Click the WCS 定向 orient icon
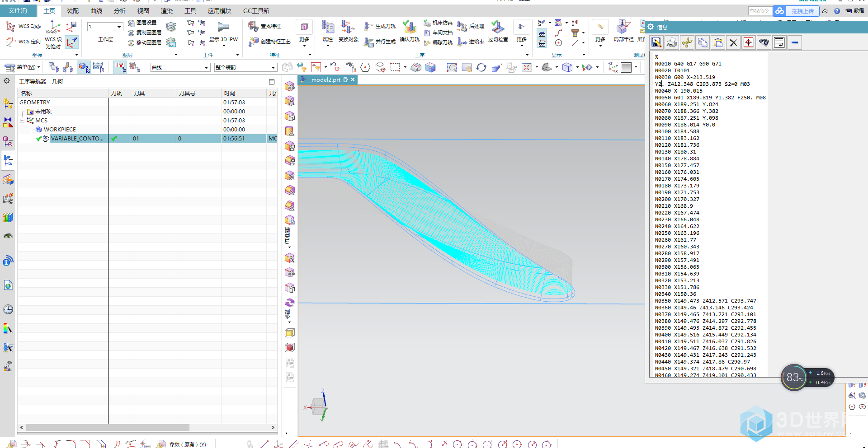The height and width of the screenshot is (448, 868). coord(11,42)
